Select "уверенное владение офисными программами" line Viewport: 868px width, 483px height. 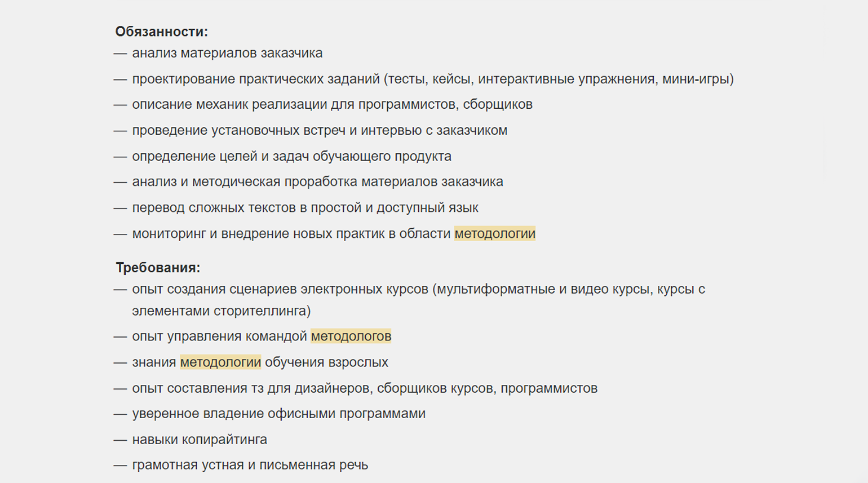[x=278, y=414]
